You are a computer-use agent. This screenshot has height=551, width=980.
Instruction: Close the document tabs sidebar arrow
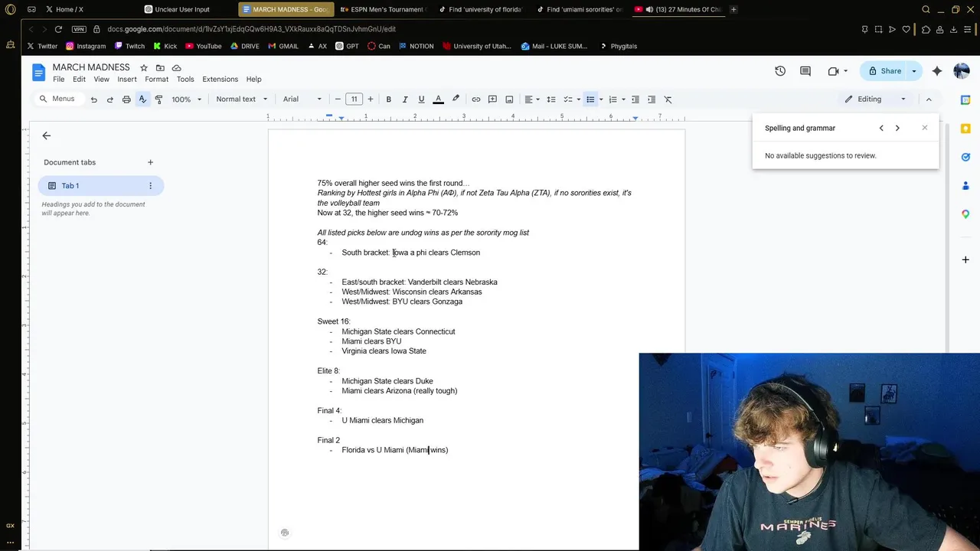[47, 135]
